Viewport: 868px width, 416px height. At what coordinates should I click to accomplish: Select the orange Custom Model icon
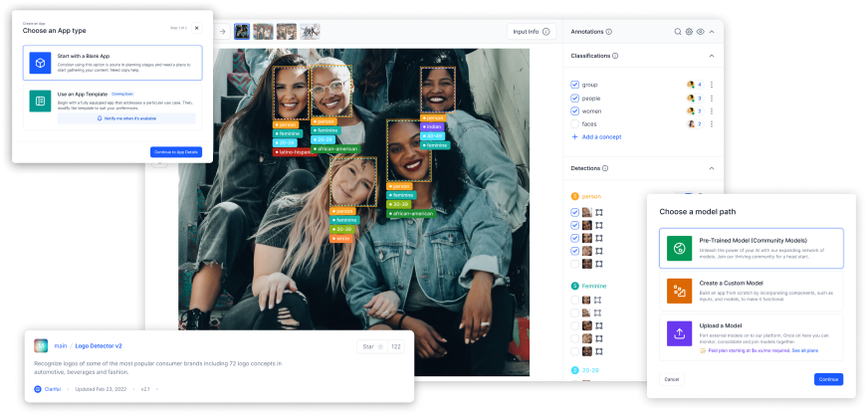pos(679,291)
